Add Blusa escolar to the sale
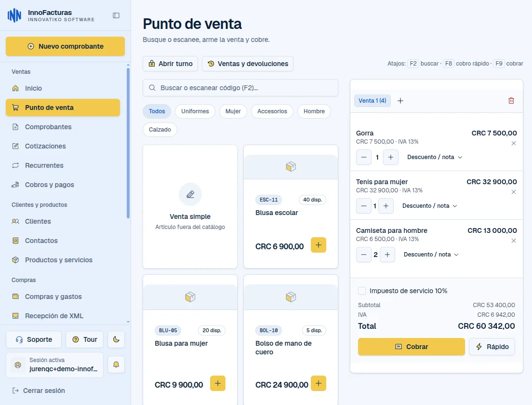532x405 pixels. click(x=318, y=245)
